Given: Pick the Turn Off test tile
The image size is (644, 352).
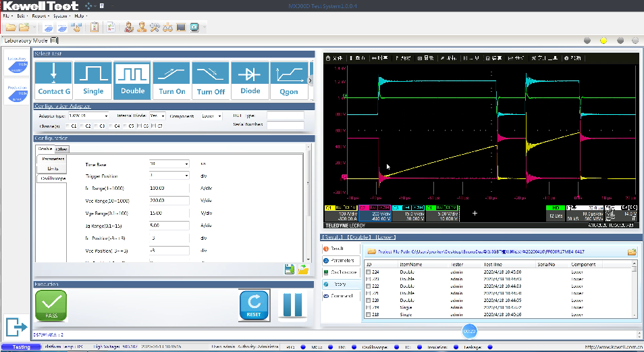Looking at the screenshot, I should point(211,80).
